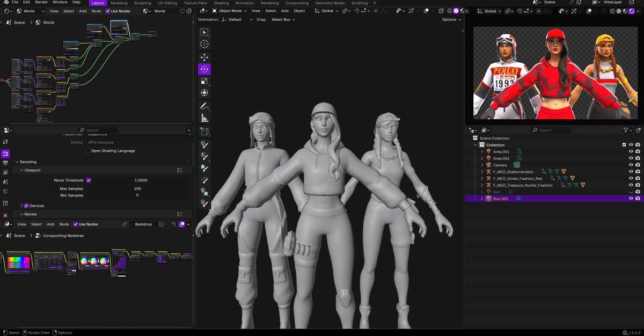Select F_MED_Treasure_Hunter_Fashion in outliner
Image resolution: width=644 pixels, height=336 pixels.
coord(523,185)
